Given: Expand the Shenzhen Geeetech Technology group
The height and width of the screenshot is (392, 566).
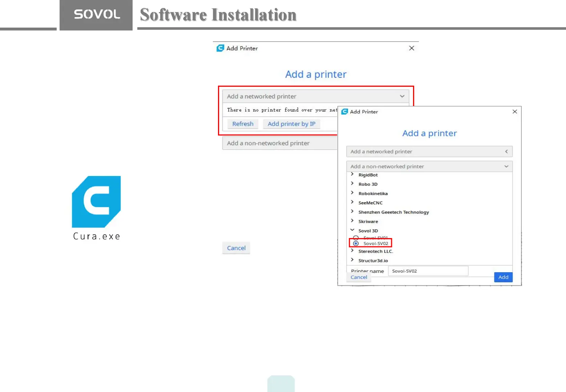Looking at the screenshot, I should click(352, 212).
